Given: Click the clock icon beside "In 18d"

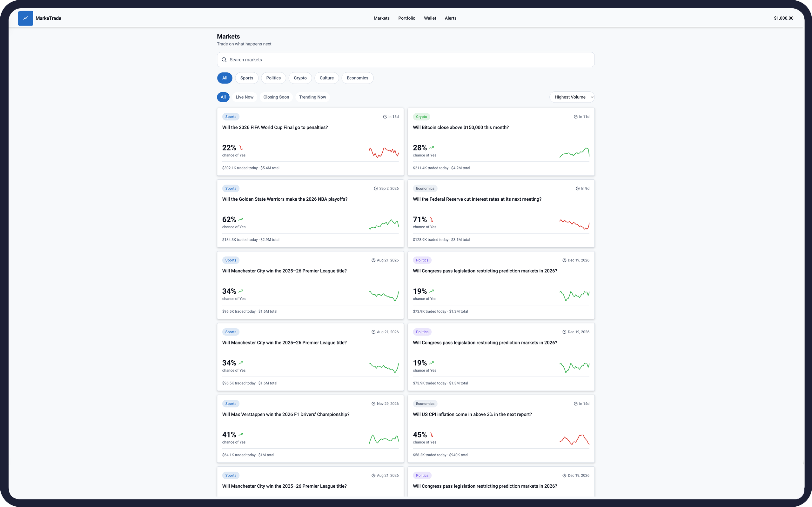Looking at the screenshot, I should point(385,117).
